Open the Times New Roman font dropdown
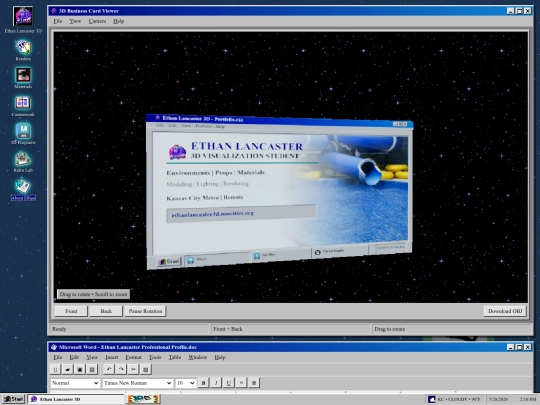Image resolution: width=540 pixels, height=405 pixels. [x=137, y=383]
